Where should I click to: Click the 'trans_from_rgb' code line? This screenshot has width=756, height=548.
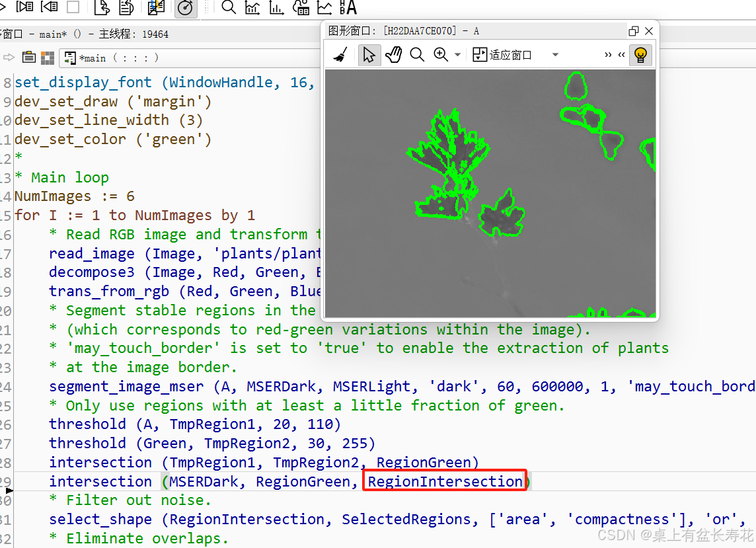tap(184, 292)
